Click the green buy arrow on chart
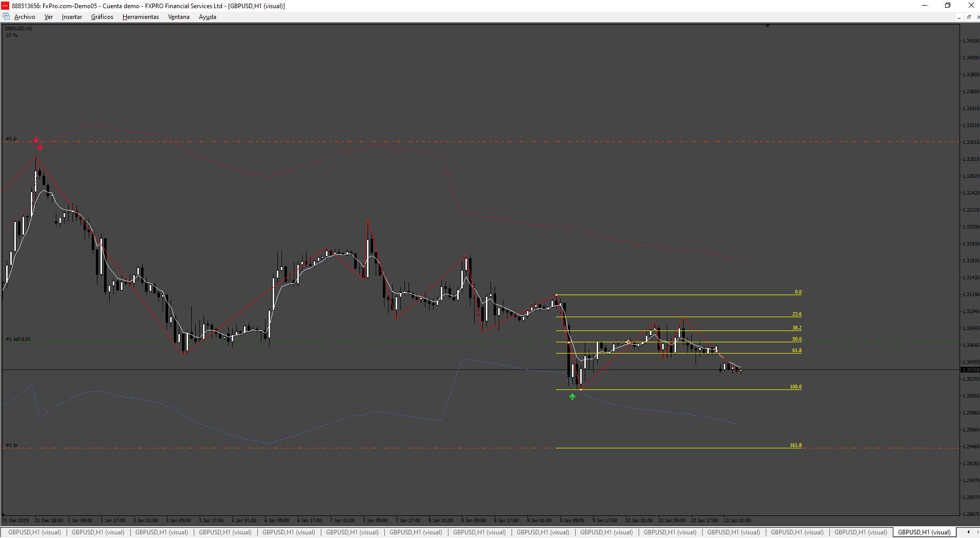 (572, 397)
